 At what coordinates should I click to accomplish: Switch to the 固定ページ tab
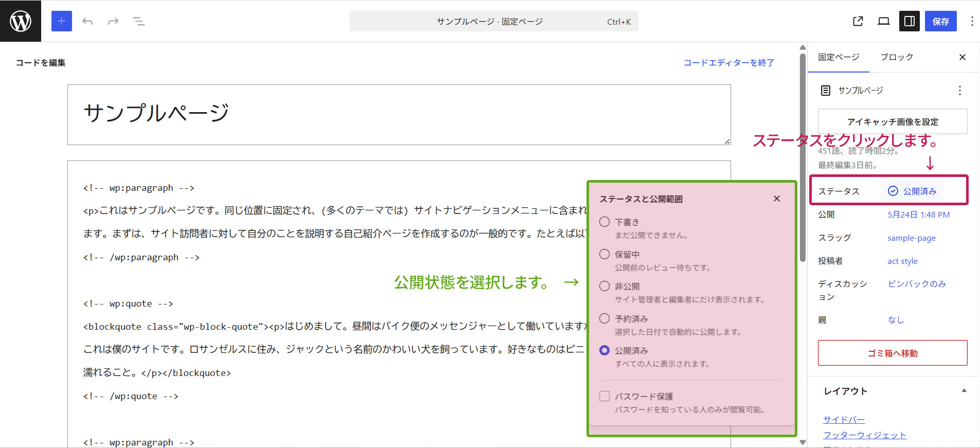839,57
